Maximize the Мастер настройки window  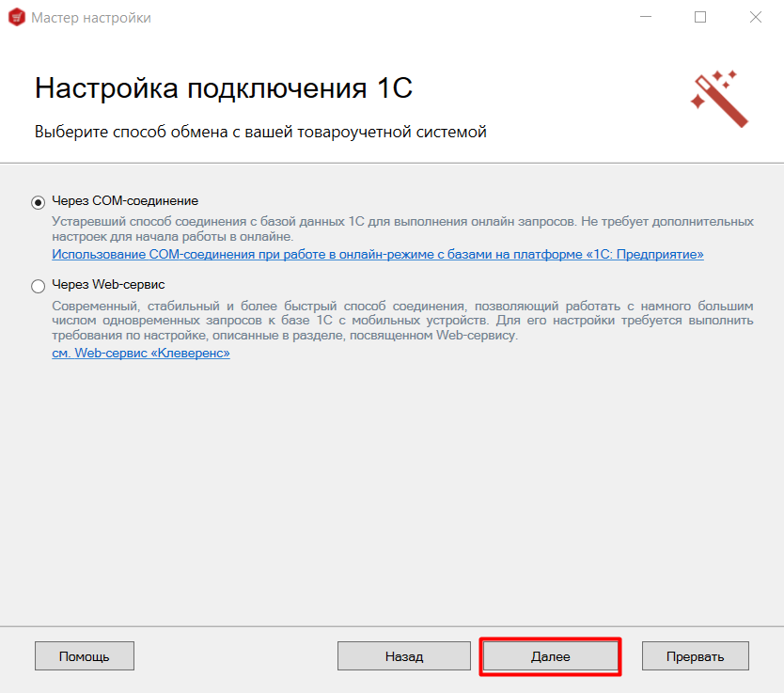click(700, 17)
